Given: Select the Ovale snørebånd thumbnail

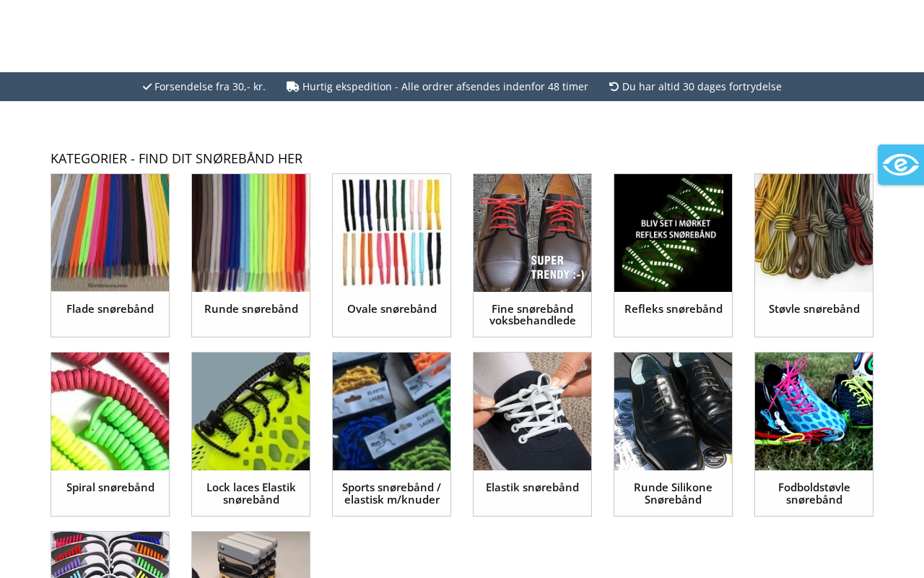Looking at the screenshot, I should tap(391, 233).
